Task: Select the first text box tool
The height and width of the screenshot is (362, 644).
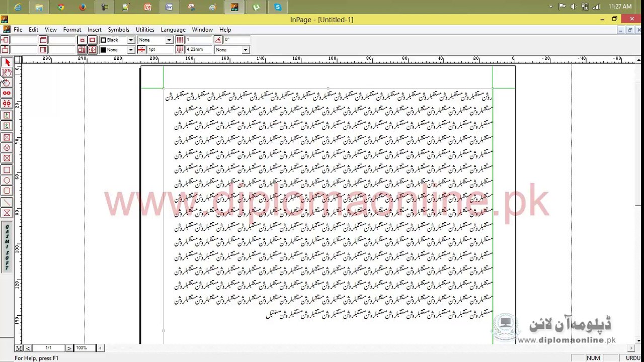Action: coord(7,115)
